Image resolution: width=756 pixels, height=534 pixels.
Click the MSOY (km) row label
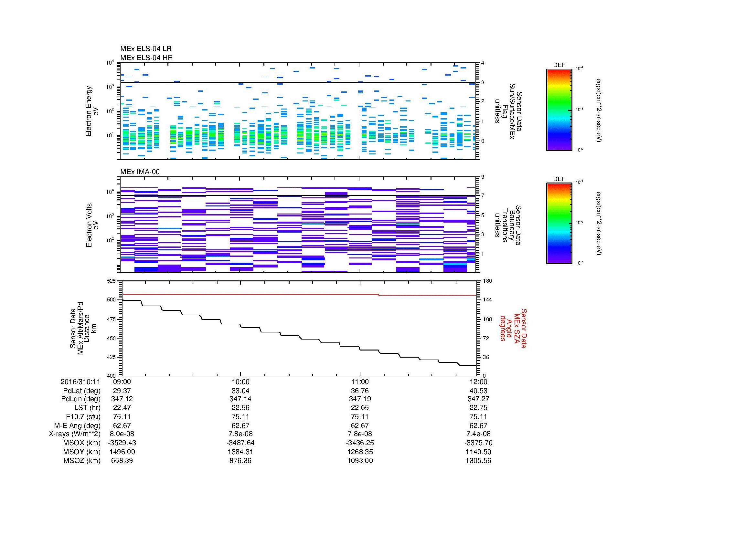82,452
